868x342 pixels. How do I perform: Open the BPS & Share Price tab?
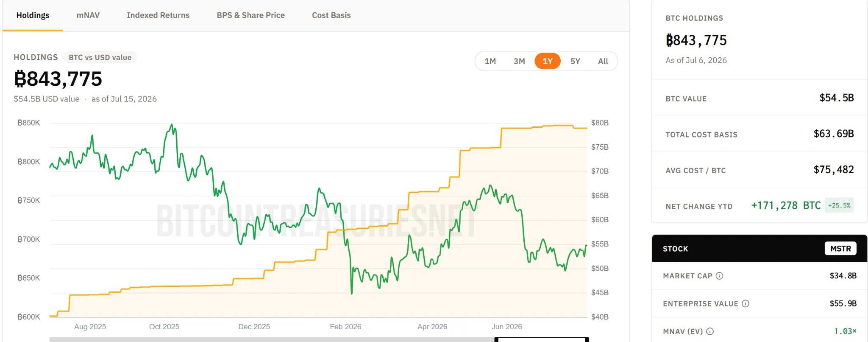[250, 15]
